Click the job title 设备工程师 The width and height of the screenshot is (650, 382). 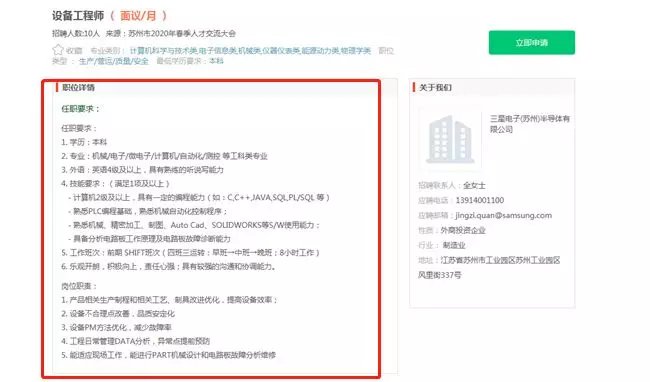point(78,16)
